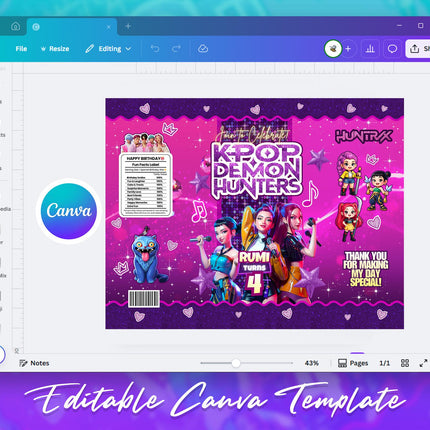
Task: Enter fullscreen with expand arrows icon
Action: pyautogui.click(x=423, y=363)
